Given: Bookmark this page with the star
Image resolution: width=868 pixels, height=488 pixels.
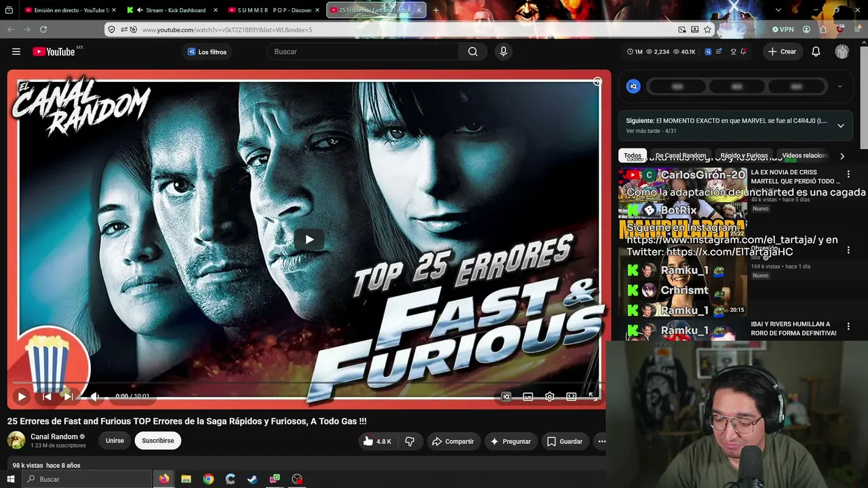Looking at the screenshot, I should 707,30.
